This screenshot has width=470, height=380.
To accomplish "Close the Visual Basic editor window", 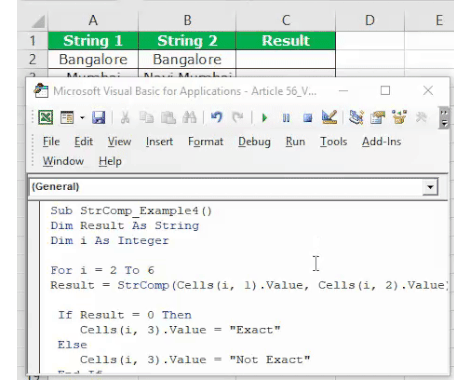I will coord(428,91).
